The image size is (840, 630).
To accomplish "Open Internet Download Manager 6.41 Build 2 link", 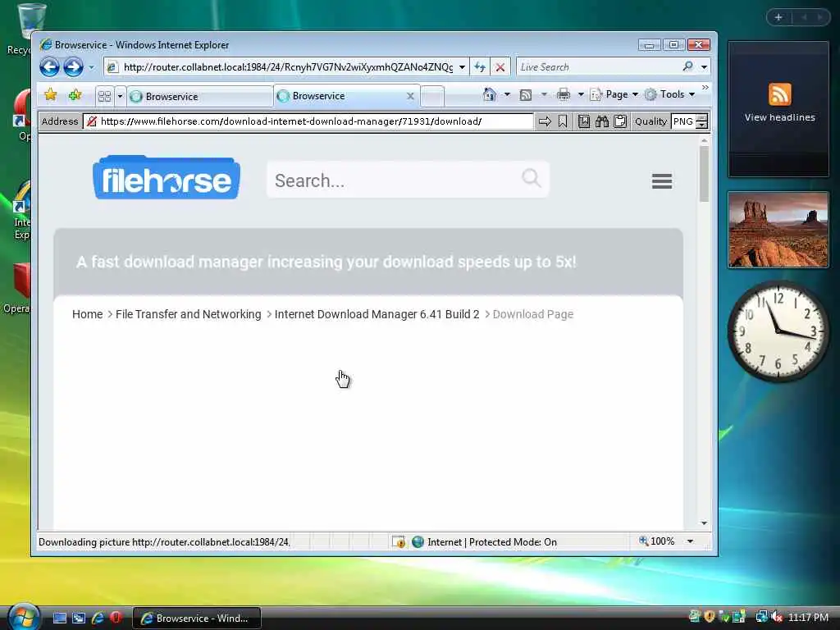I will point(377,314).
